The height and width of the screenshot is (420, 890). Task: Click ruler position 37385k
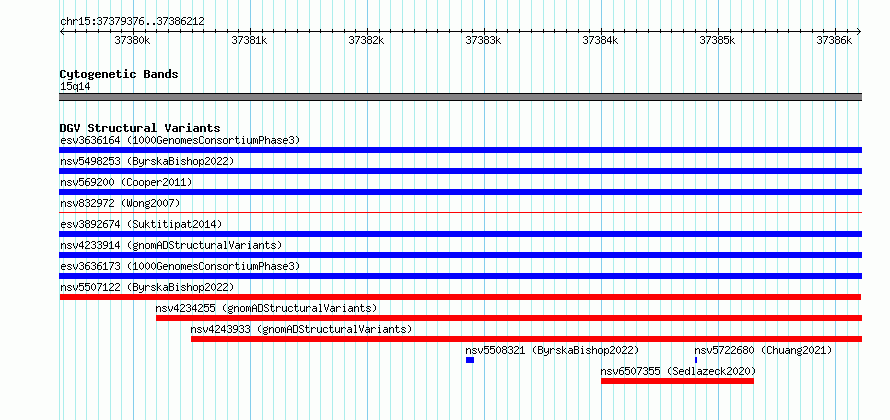click(x=717, y=40)
